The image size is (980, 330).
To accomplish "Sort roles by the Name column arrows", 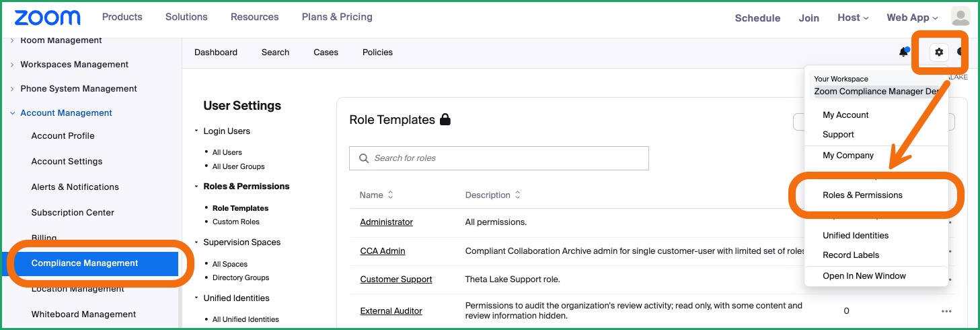I will coord(390,195).
